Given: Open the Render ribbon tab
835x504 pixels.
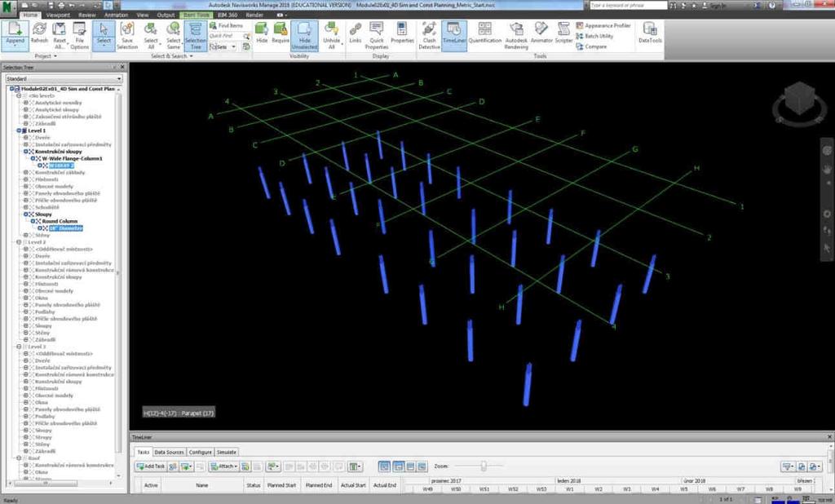Looking at the screenshot, I should point(254,15).
